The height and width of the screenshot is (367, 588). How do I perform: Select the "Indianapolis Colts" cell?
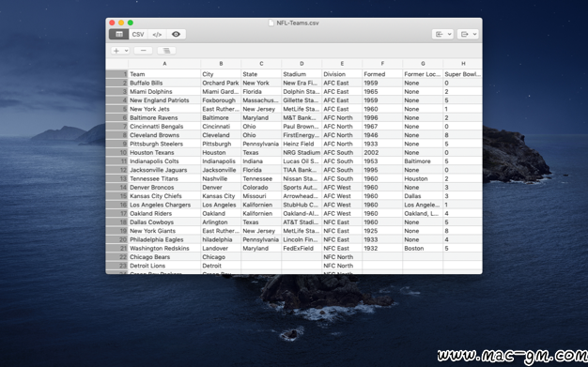pyautogui.click(x=164, y=161)
